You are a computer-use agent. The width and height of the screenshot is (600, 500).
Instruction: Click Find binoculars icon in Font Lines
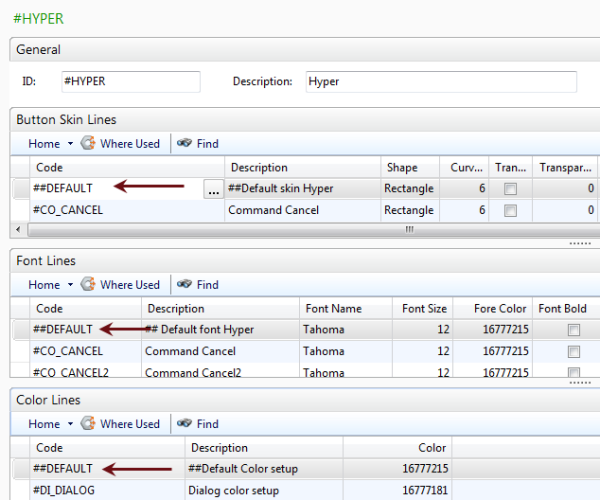(x=184, y=285)
